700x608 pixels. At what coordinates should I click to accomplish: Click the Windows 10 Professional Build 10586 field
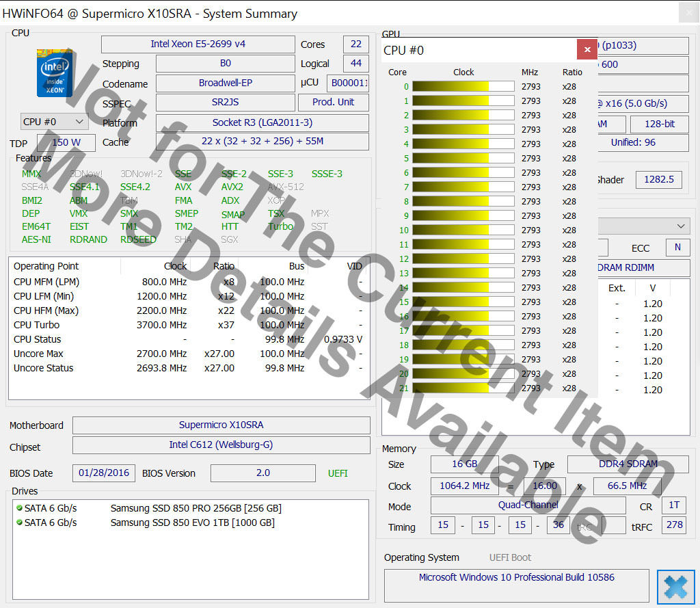517,585
